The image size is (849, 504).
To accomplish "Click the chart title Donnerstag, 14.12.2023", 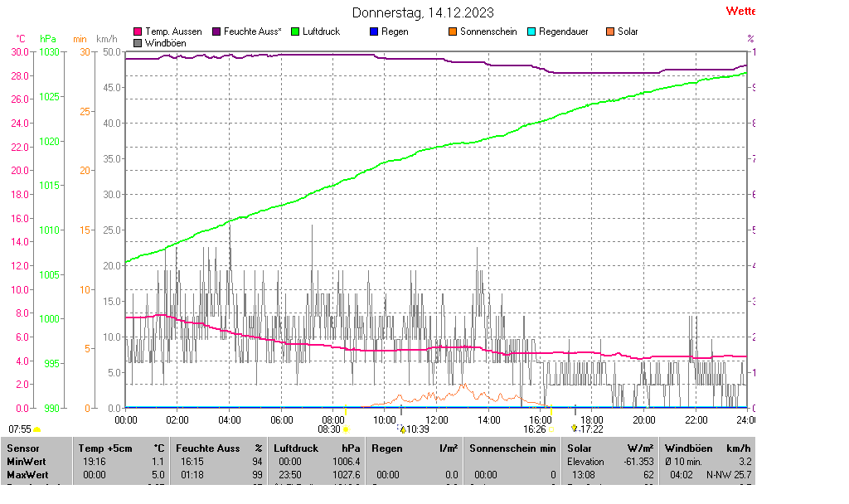I will click(423, 12).
